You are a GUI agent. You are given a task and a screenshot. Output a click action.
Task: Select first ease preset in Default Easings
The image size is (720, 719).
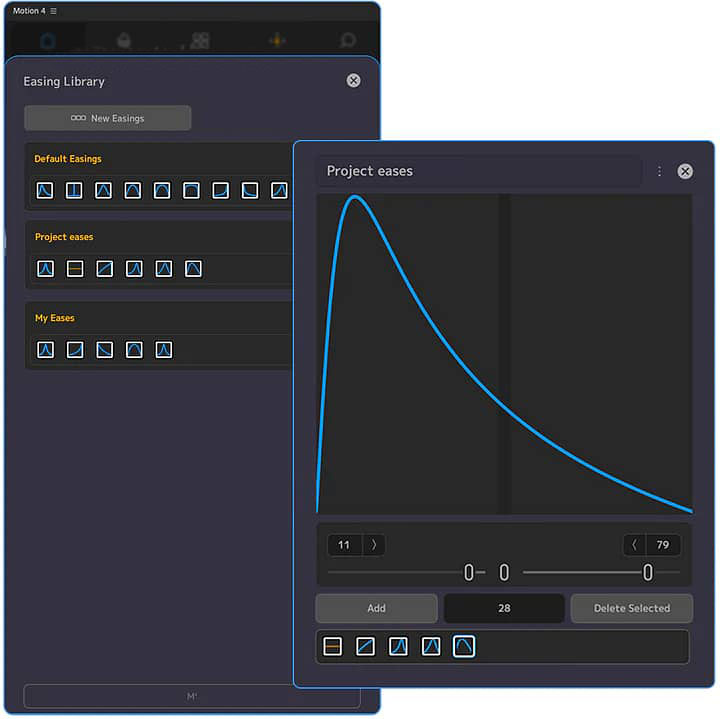point(45,190)
